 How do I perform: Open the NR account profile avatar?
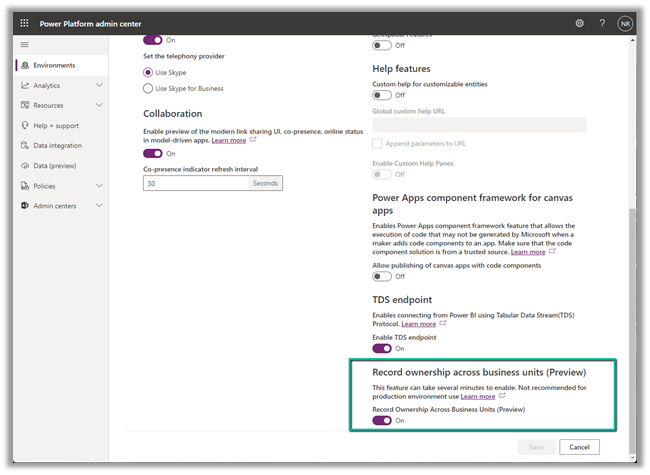coord(625,22)
